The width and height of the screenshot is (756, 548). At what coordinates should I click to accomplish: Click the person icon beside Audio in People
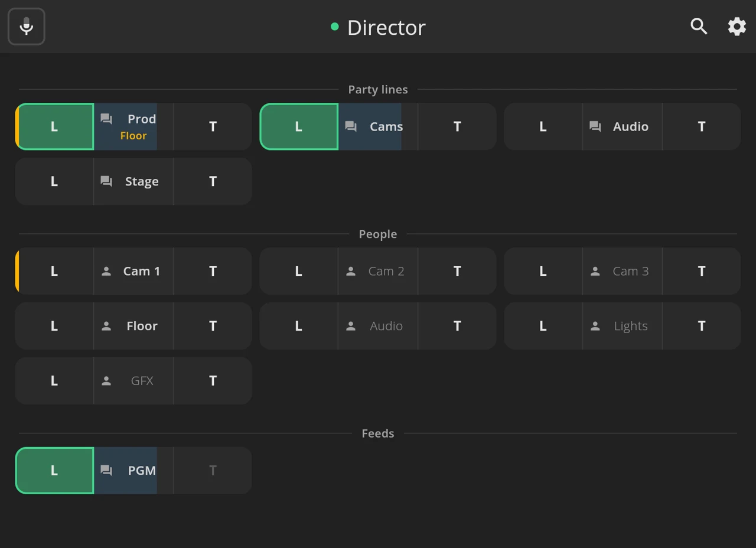351,326
